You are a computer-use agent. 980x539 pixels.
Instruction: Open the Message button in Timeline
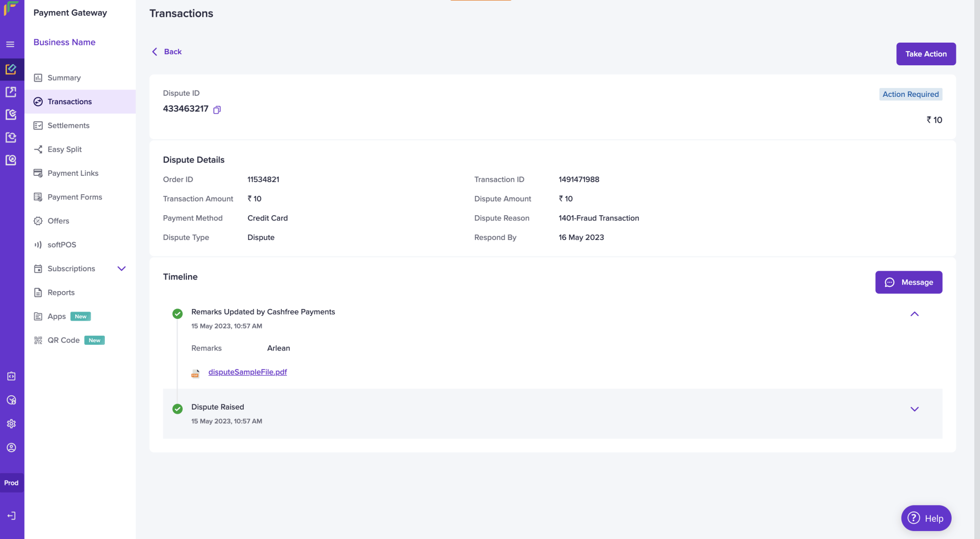pyautogui.click(x=908, y=282)
